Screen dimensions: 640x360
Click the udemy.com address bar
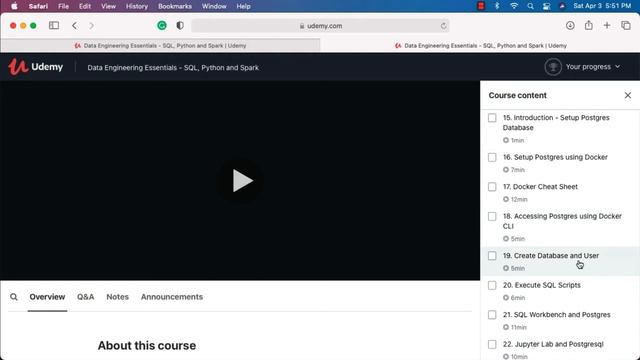pyautogui.click(x=320, y=26)
